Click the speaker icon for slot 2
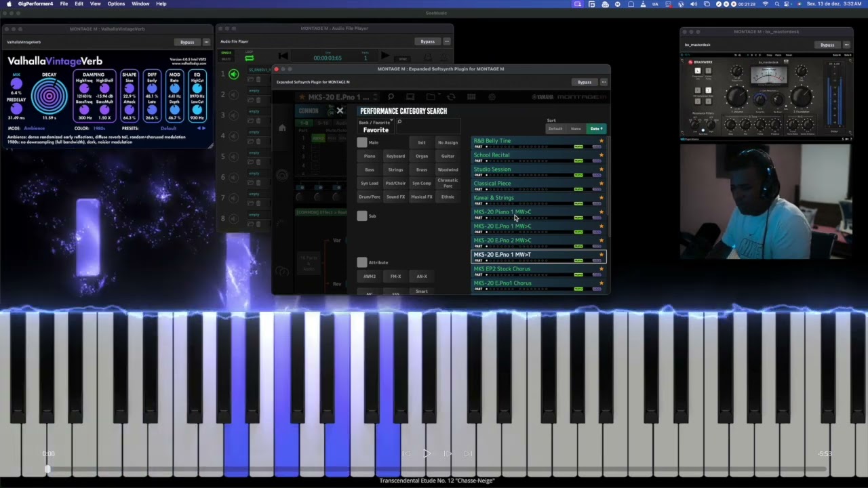The height and width of the screenshot is (488, 868). click(234, 95)
